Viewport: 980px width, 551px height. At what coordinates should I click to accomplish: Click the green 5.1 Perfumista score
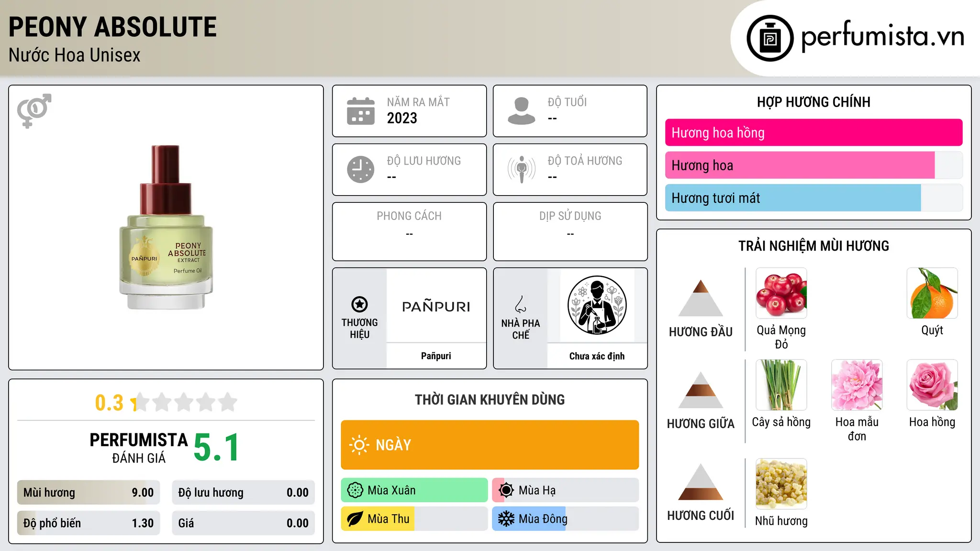216,447
